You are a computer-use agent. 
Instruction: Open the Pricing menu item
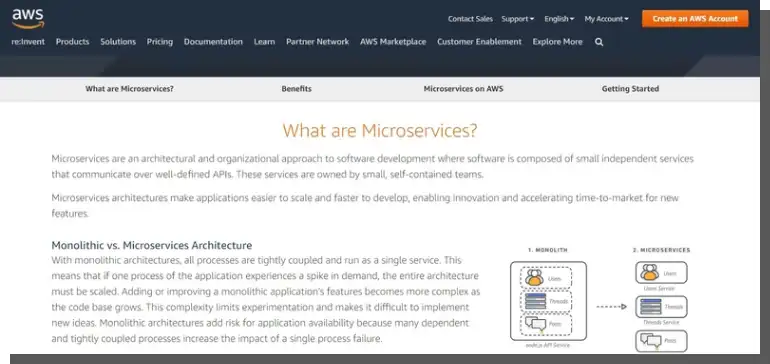point(160,42)
